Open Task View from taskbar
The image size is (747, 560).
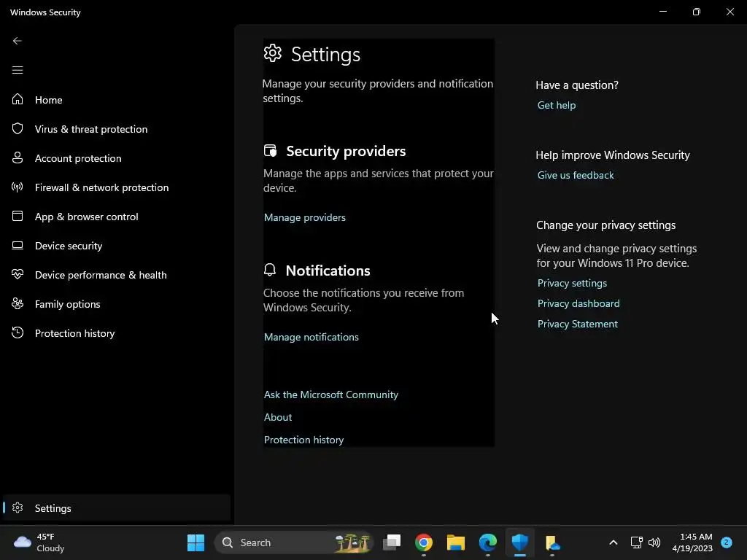392,542
